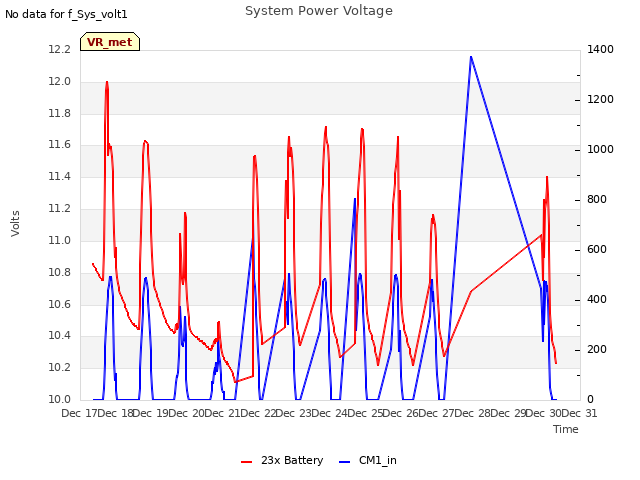This screenshot has height=480, width=640.
Task: Click the 600 right axis tick label
Action: (x=597, y=249)
